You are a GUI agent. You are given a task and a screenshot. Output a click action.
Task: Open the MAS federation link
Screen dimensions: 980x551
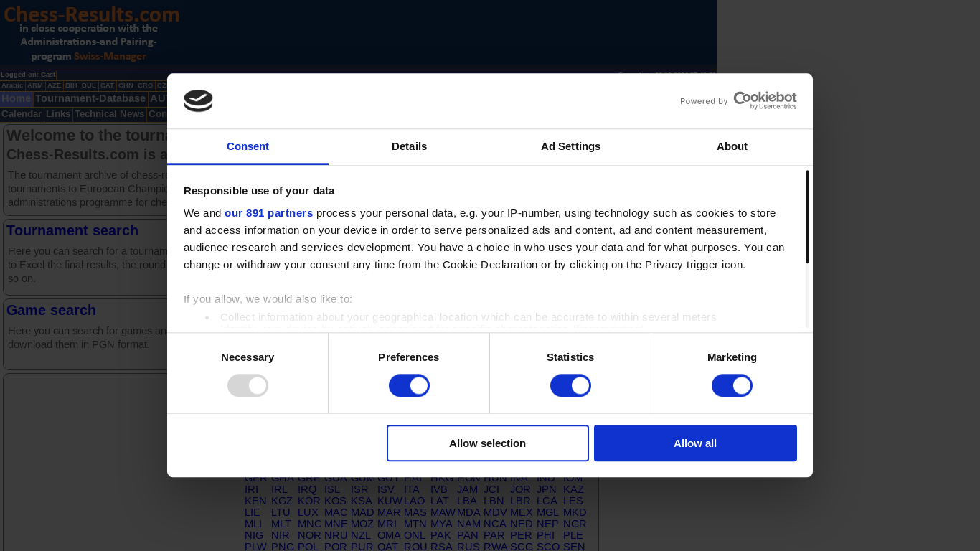[415, 512]
